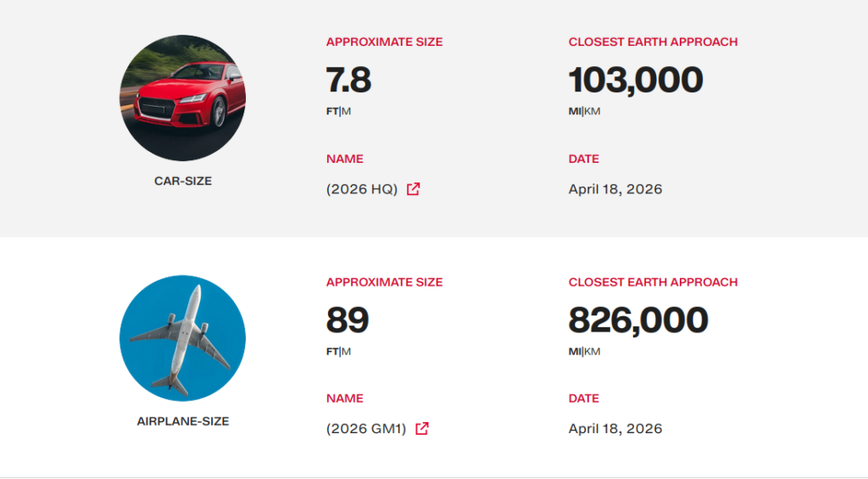Image resolution: width=868 pixels, height=479 pixels.
Task: Select FT unit for the 7.8 size
Action: tap(331, 111)
